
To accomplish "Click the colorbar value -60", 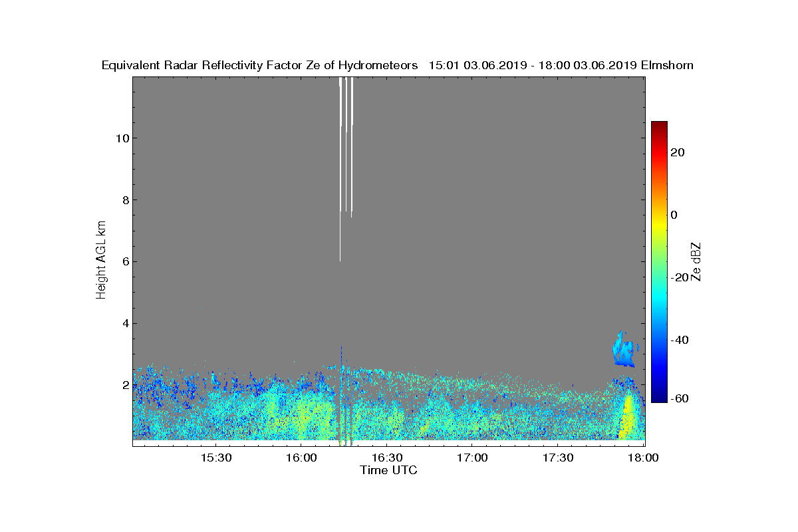I will [678, 398].
